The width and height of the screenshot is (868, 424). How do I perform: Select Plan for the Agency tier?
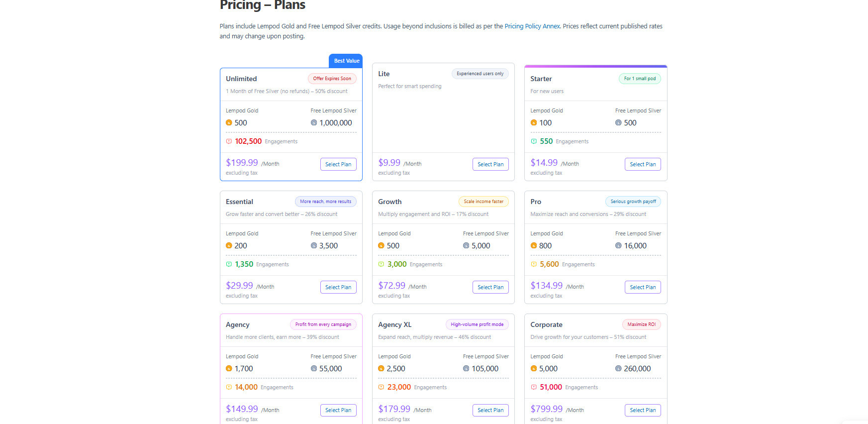coord(338,410)
